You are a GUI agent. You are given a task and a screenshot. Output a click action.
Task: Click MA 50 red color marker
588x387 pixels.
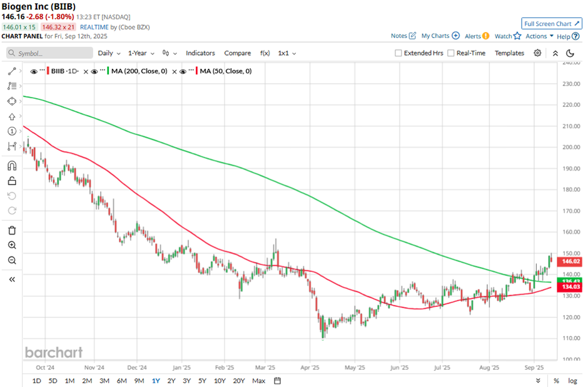[x=197, y=71]
